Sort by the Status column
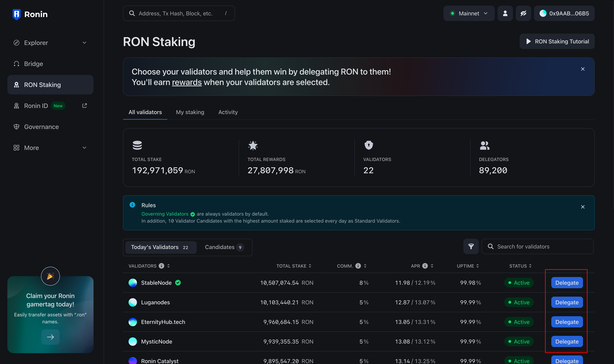The width and height of the screenshot is (614, 364). point(530,266)
